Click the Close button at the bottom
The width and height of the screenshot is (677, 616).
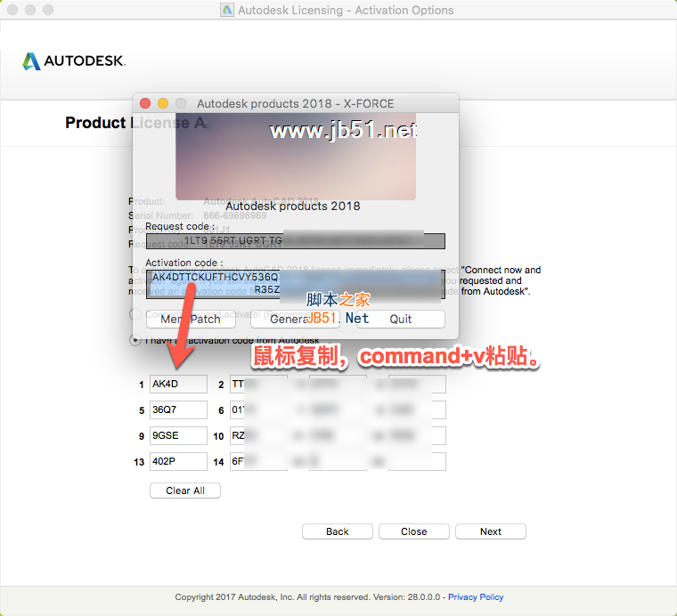point(413,531)
